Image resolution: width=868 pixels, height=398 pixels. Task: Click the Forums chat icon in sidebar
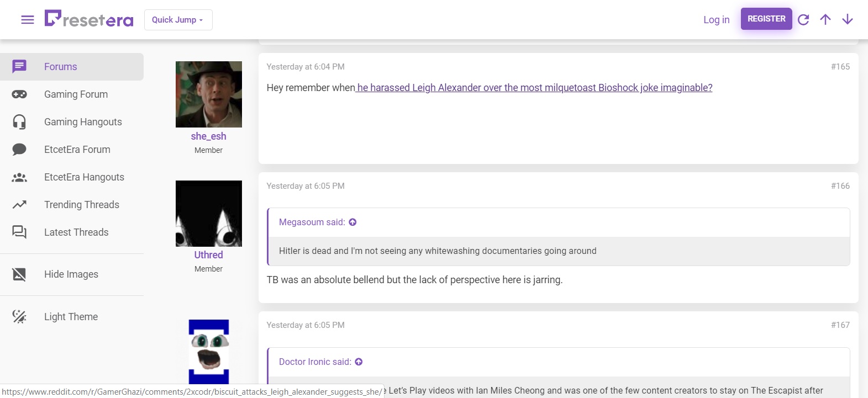(x=19, y=67)
